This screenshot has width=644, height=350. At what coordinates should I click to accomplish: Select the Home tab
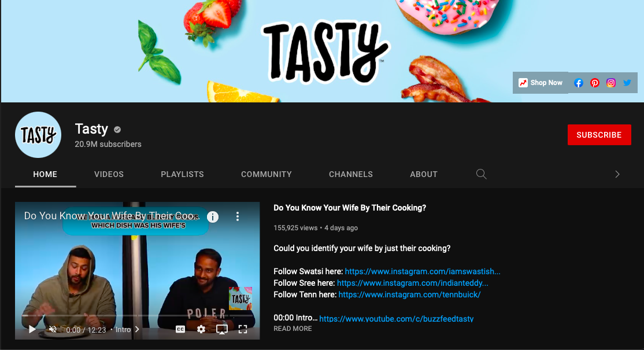pyautogui.click(x=45, y=174)
